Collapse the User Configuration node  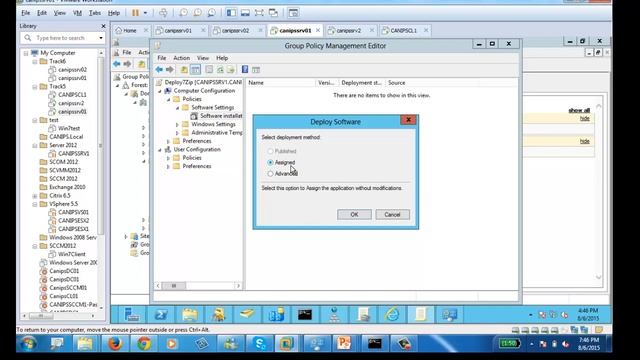point(160,150)
